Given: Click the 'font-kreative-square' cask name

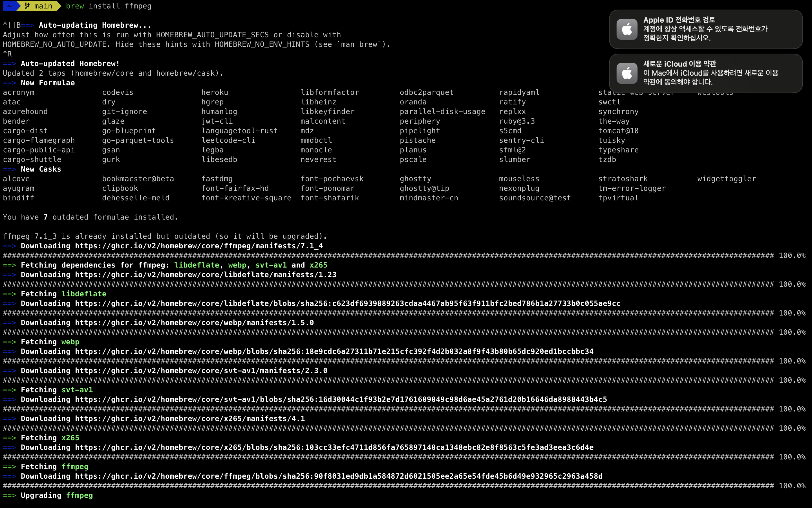Looking at the screenshot, I should (x=246, y=198).
